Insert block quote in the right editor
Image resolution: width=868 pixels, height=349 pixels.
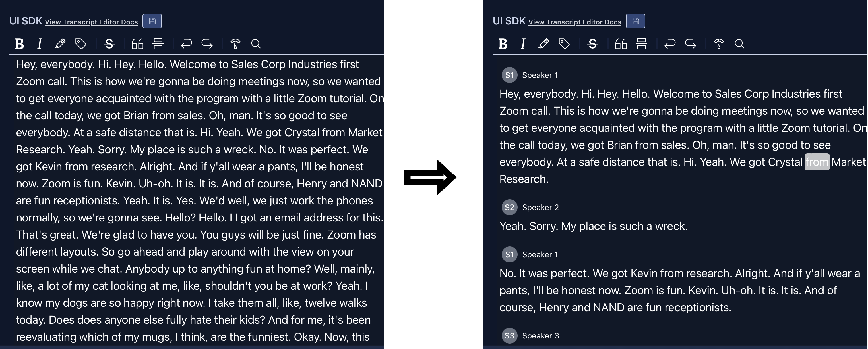click(621, 44)
